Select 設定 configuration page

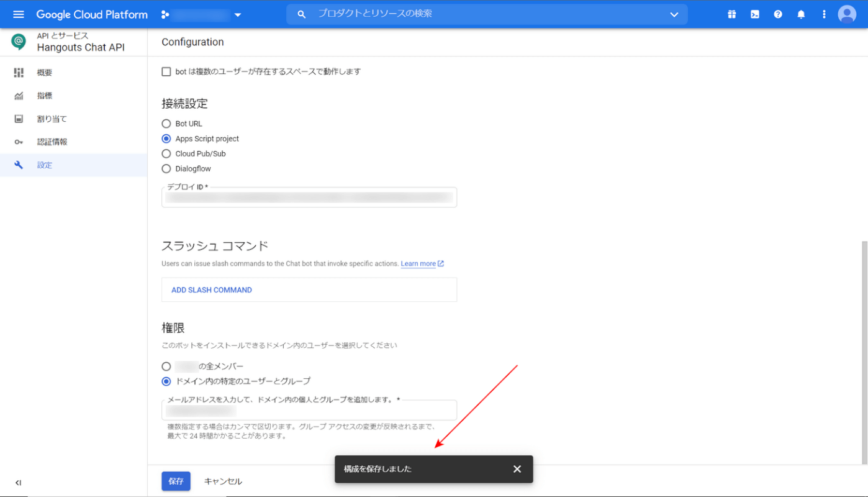click(73, 165)
